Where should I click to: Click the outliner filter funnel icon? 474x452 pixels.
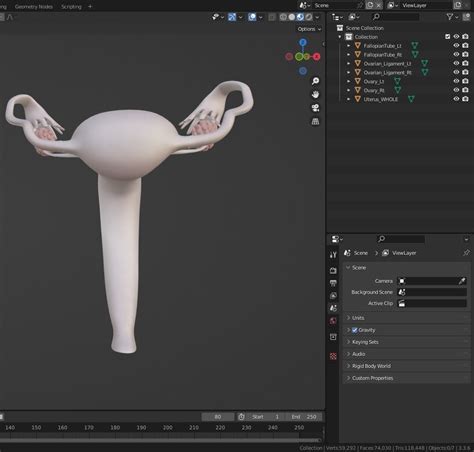tap(450, 17)
